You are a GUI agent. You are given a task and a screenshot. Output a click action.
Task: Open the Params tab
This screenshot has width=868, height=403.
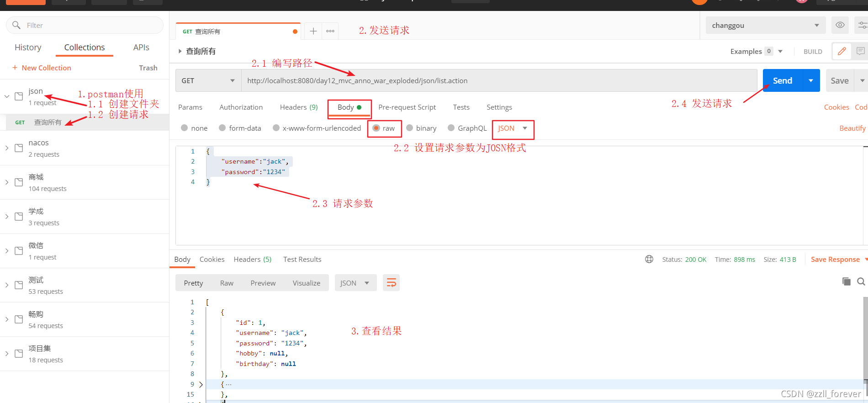(x=190, y=107)
